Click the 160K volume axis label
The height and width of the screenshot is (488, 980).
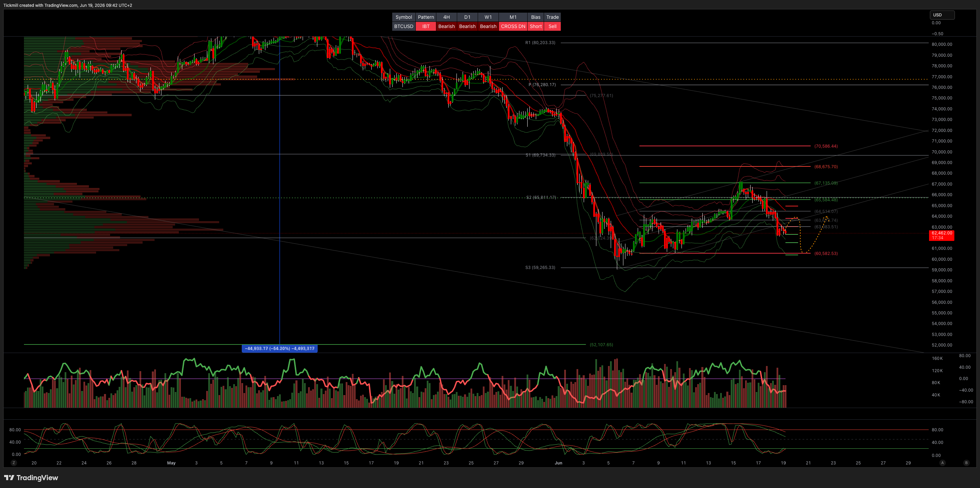(937, 358)
